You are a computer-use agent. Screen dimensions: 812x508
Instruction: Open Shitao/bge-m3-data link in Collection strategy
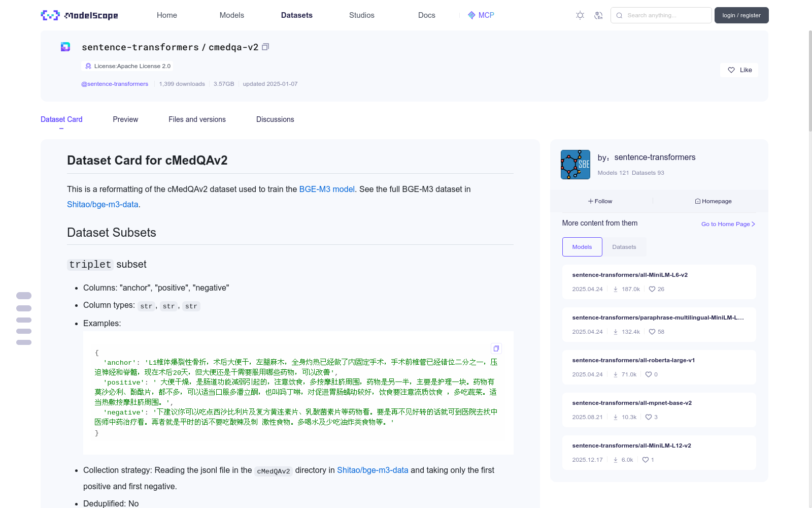point(373,470)
